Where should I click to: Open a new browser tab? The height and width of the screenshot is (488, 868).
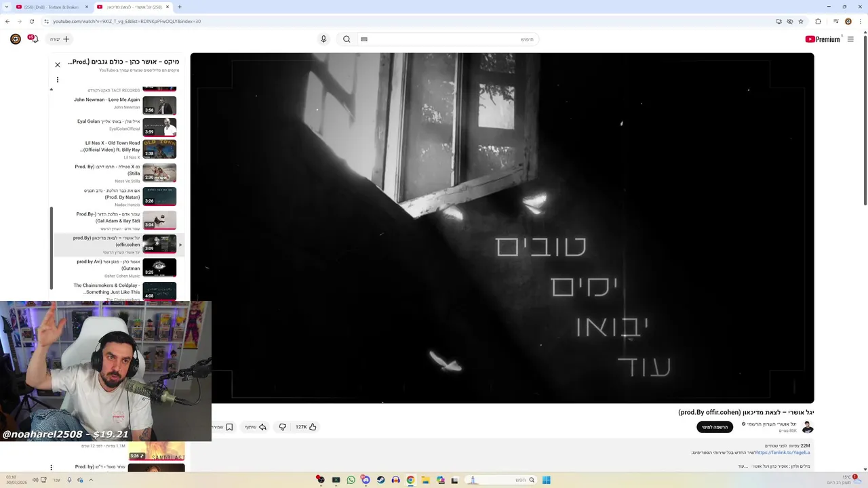[180, 7]
